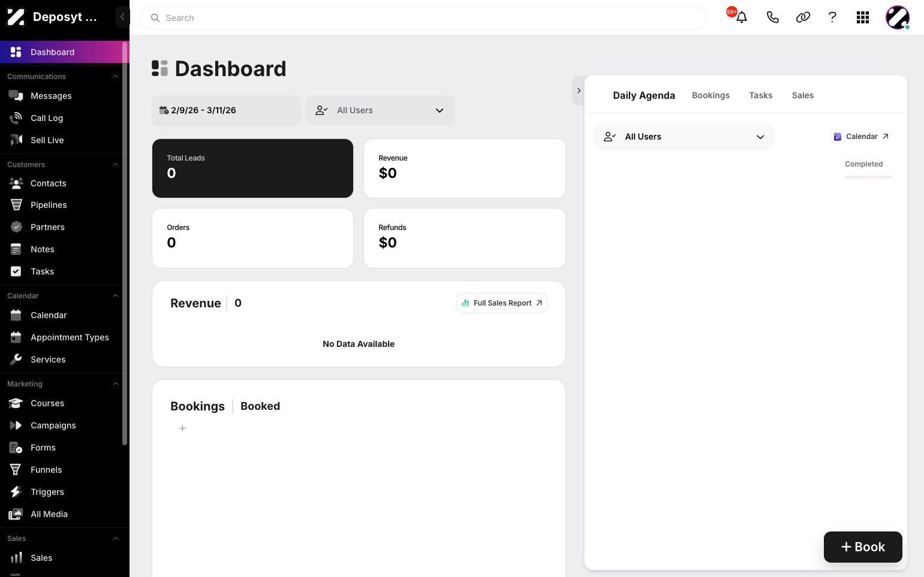This screenshot has height=577, width=924.
Task: Collapse the Communications section
Action: [x=115, y=77]
